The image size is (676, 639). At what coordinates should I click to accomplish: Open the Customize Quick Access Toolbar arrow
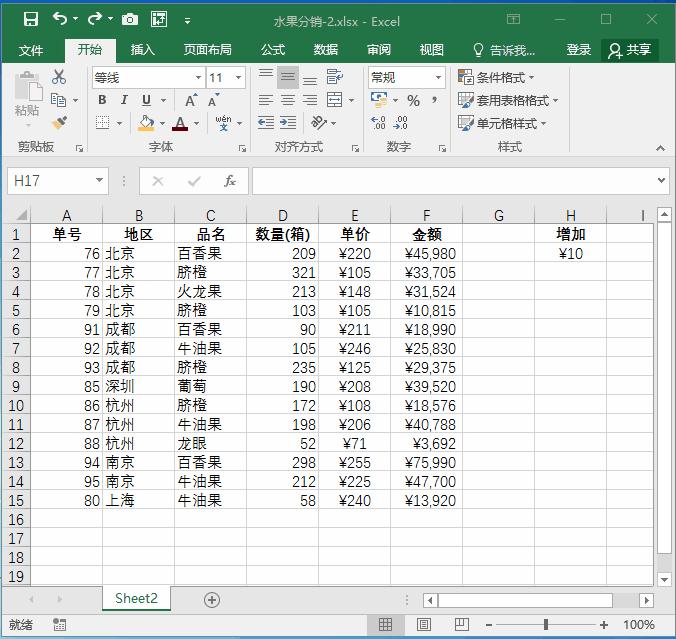(187, 20)
